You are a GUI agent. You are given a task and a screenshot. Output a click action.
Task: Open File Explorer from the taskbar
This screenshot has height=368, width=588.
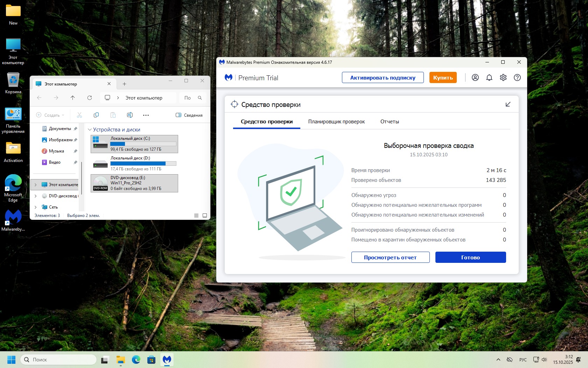[120, 360]
